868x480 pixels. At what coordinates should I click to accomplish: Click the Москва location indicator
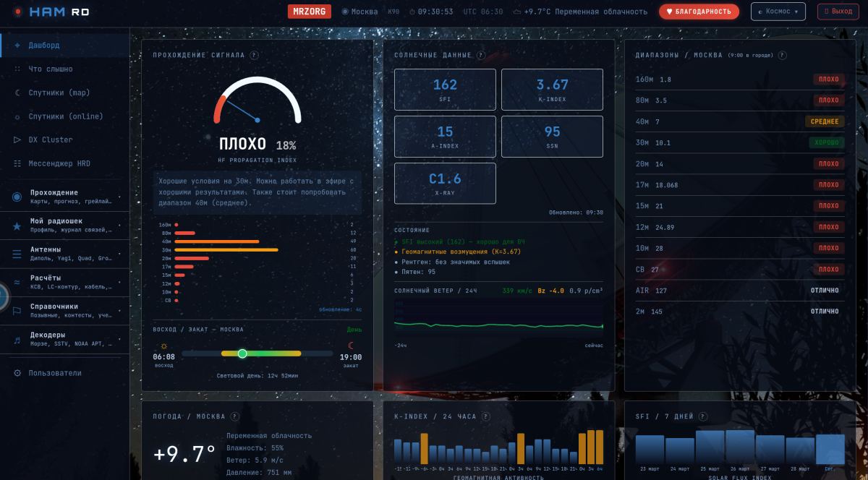coord(359,12)
